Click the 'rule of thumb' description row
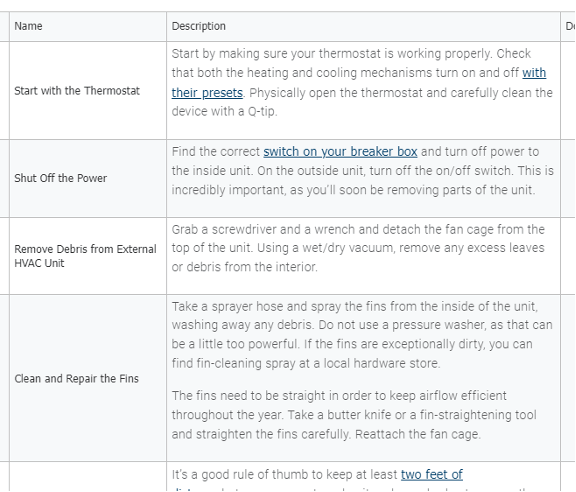The height and width of the screenshot is (492, 576). pos(363,477)
